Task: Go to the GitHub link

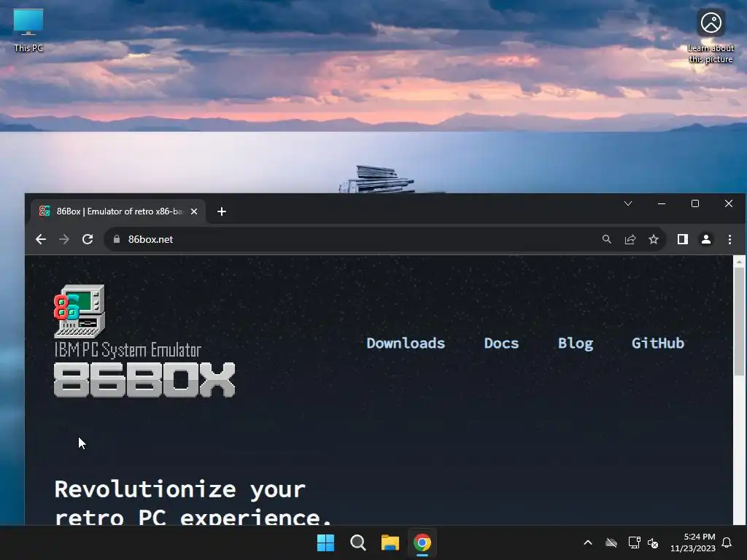Action: [x=658, y=343]
